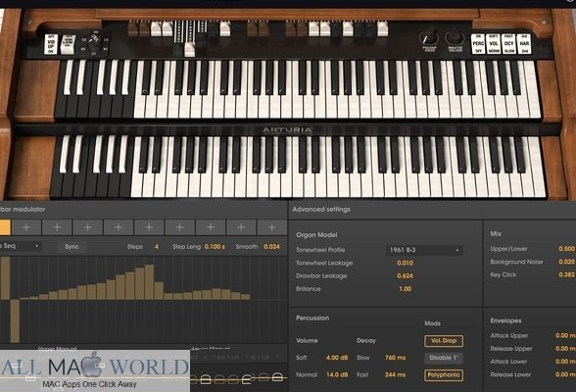Click percussion Normal volume 14.0 dB
This screenshot has height=392, width=576.
click(x=337, y=374)
